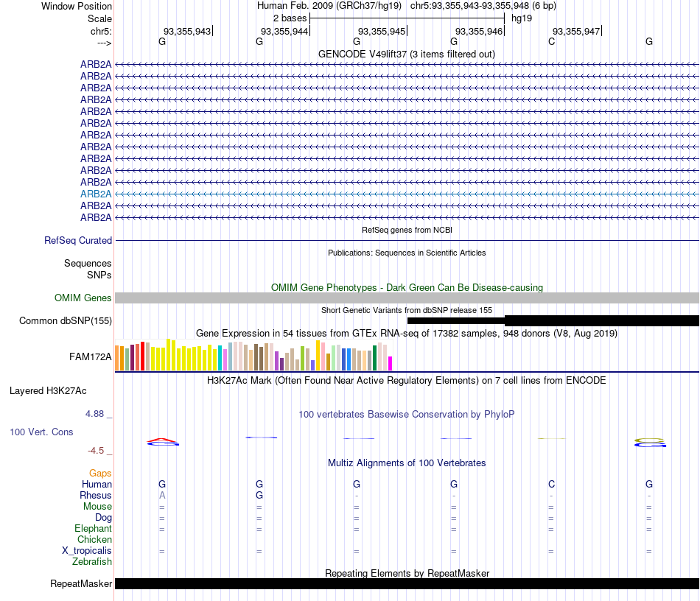This screenshot has height=601, width=700.
Task: Click the orange Gaps label
Action: 100,473
